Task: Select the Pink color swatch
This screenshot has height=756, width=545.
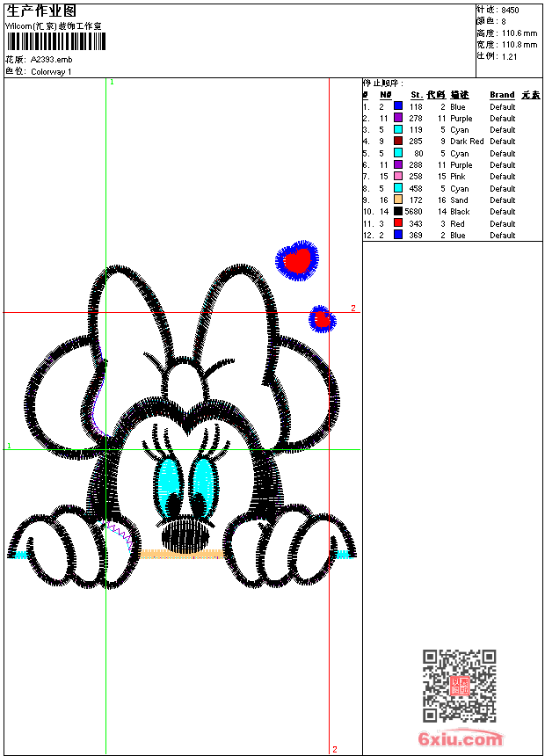Action: coord(398,177)
